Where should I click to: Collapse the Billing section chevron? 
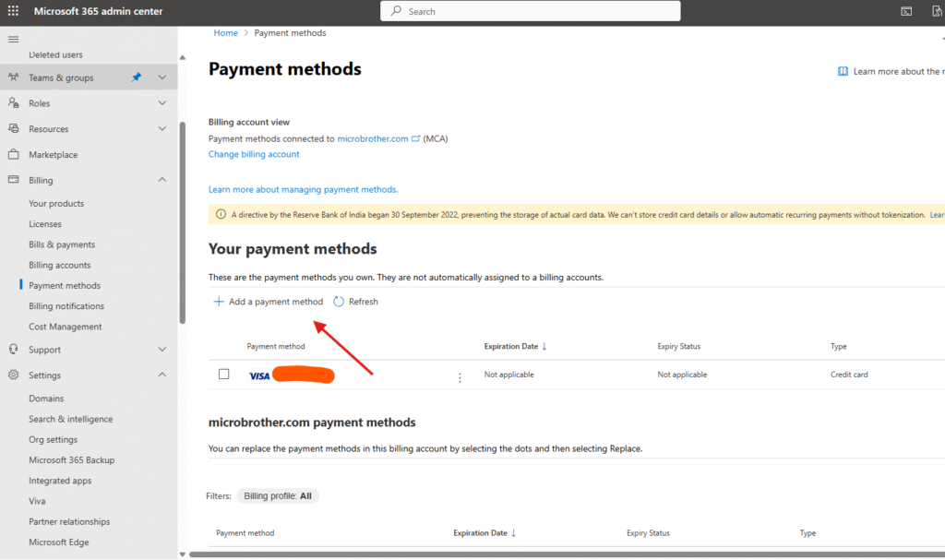(162, 180)
